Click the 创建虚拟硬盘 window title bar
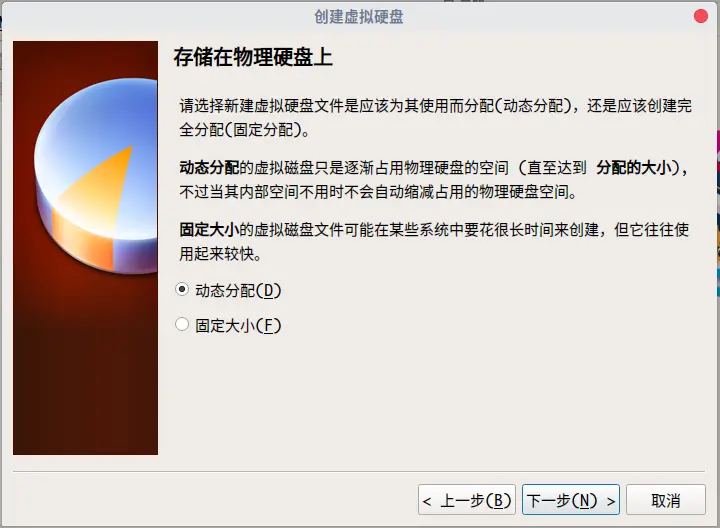This screenshot has height=528, width=720. coord(359,17)
